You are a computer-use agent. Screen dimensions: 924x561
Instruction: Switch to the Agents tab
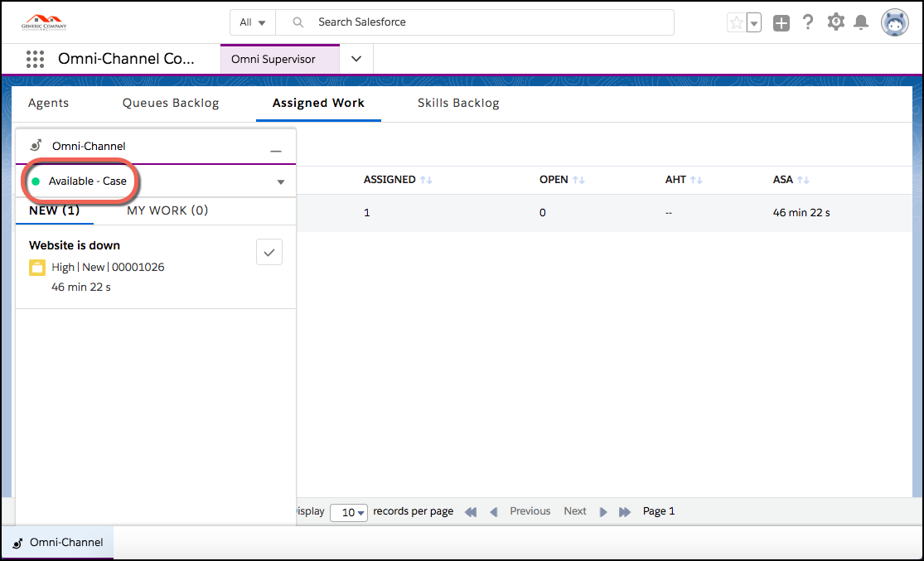tap(48, 103)
